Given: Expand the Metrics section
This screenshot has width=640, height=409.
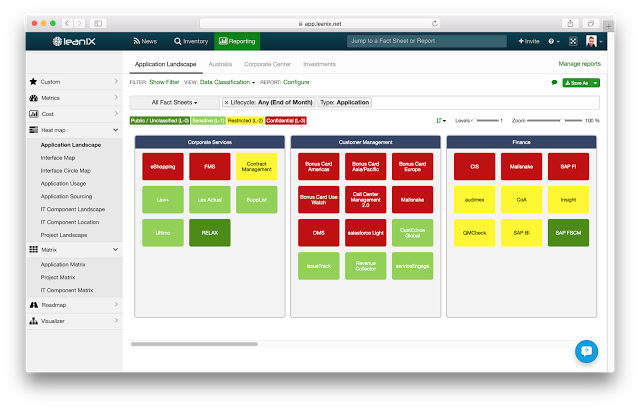Looking at the screenshot, I should point(74,98).
